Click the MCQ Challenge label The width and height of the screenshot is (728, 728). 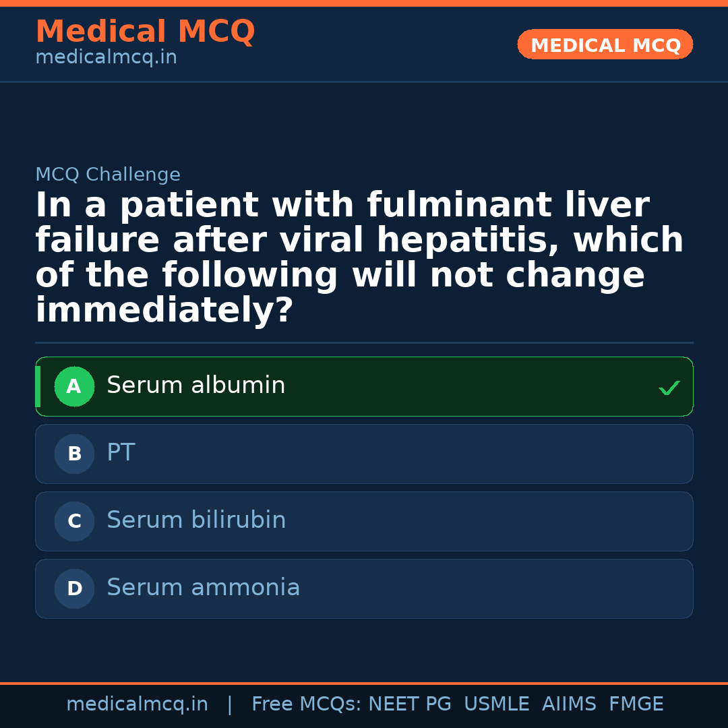(x=108, y=175)
